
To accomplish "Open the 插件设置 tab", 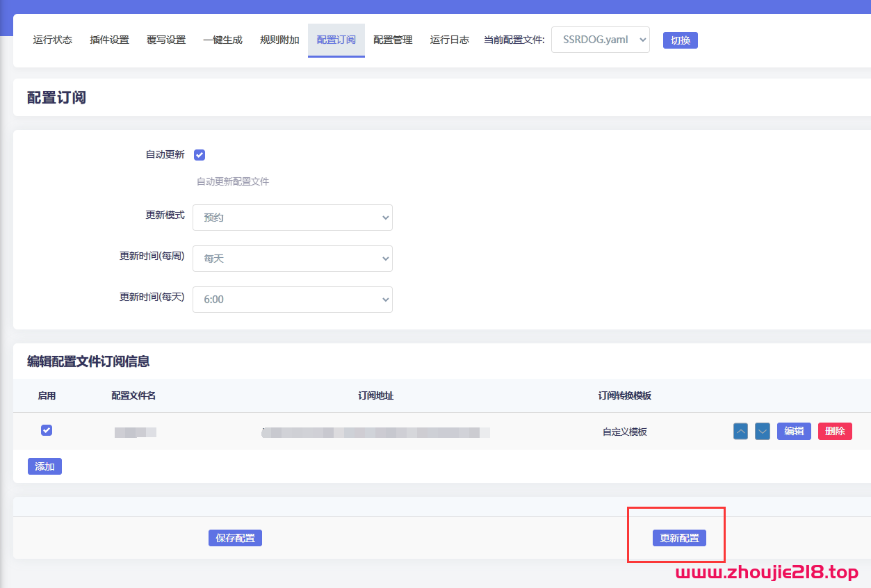I will tap(108, 40).
